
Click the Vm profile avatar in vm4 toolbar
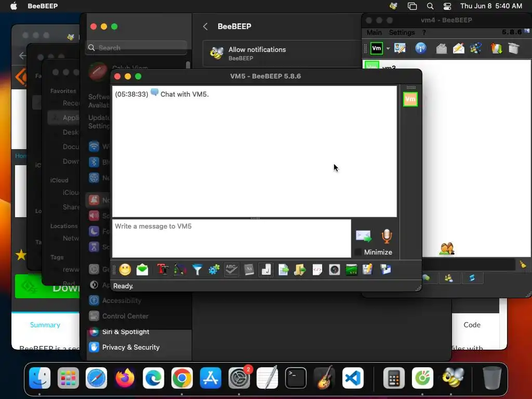point(377,48)
